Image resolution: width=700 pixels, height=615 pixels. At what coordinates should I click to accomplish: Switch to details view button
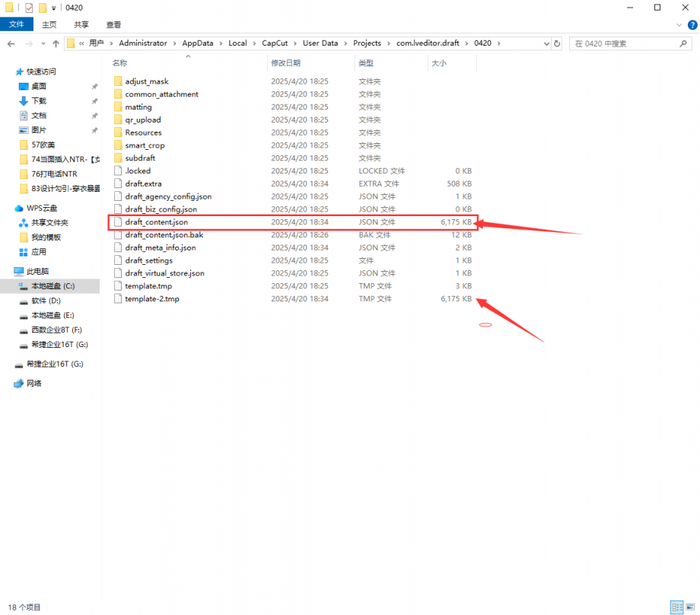point(676,607)
